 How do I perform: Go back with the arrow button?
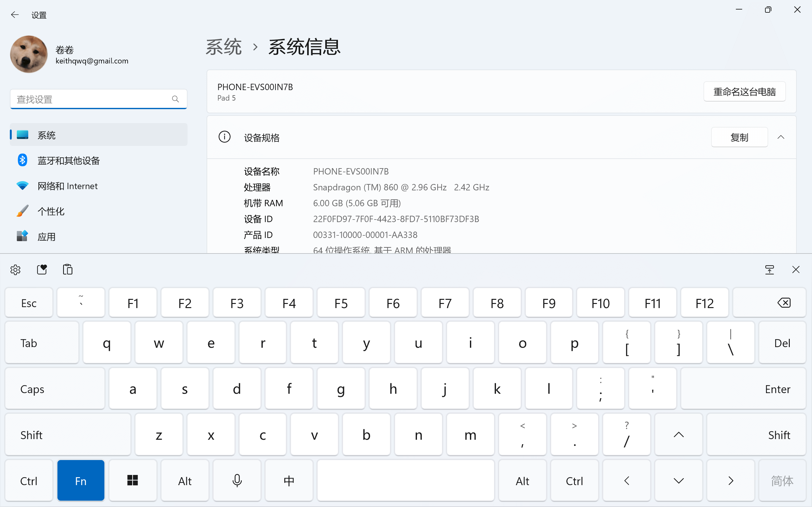(15, 15)
